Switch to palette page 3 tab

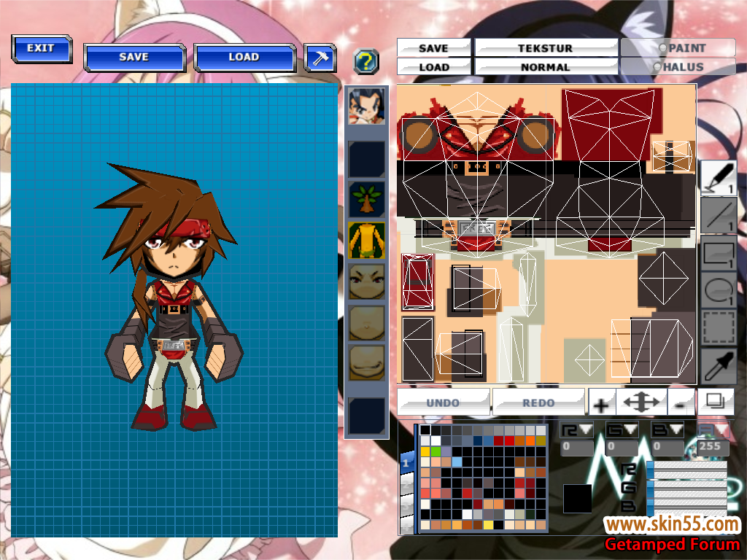(406, 504)
